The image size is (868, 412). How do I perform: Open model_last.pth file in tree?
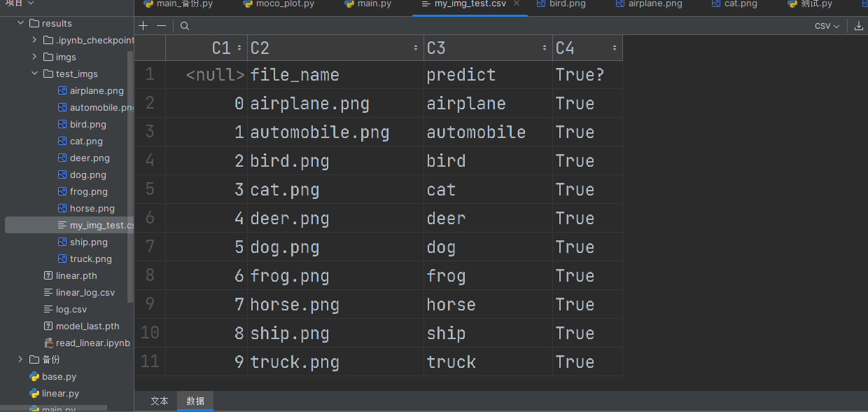(x=81, y=326)
